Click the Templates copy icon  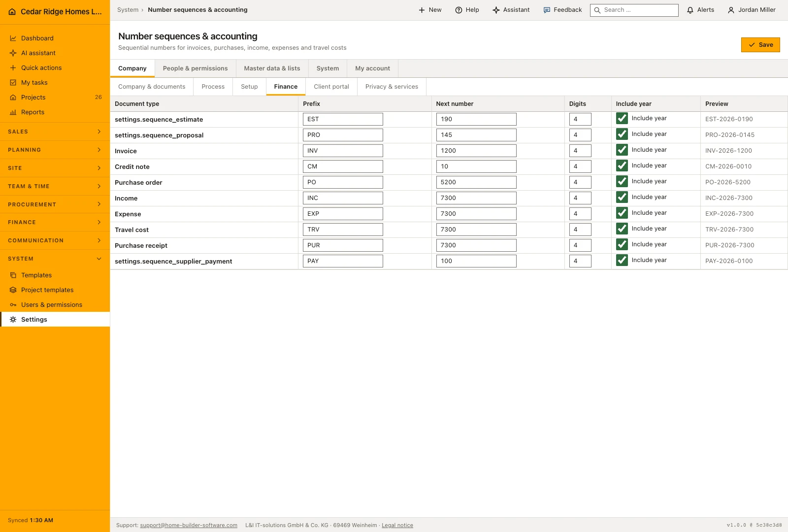click(x=13, y=275)
